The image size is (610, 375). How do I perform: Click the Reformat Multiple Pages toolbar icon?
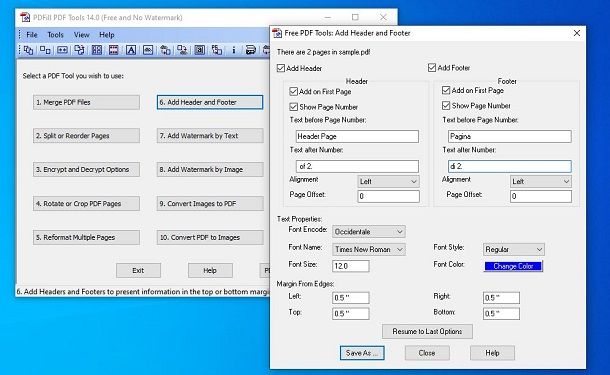point(96,50)
